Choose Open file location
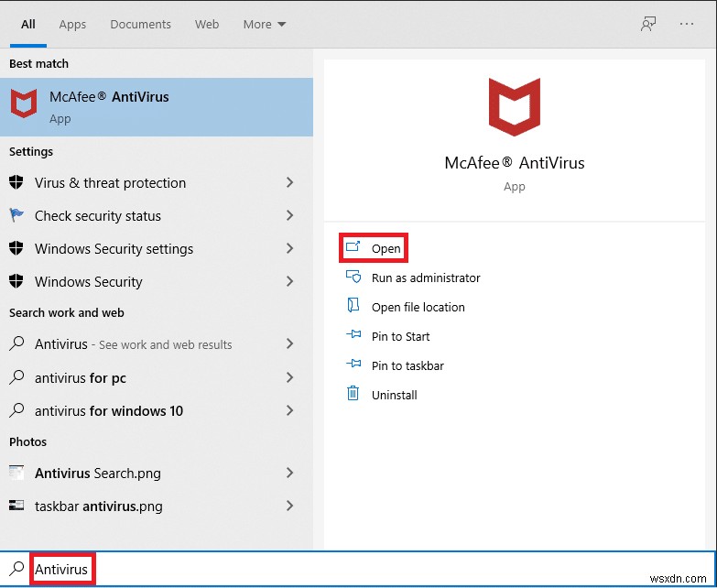This screenshot has width=717, height=588. (x=418, y=307)
